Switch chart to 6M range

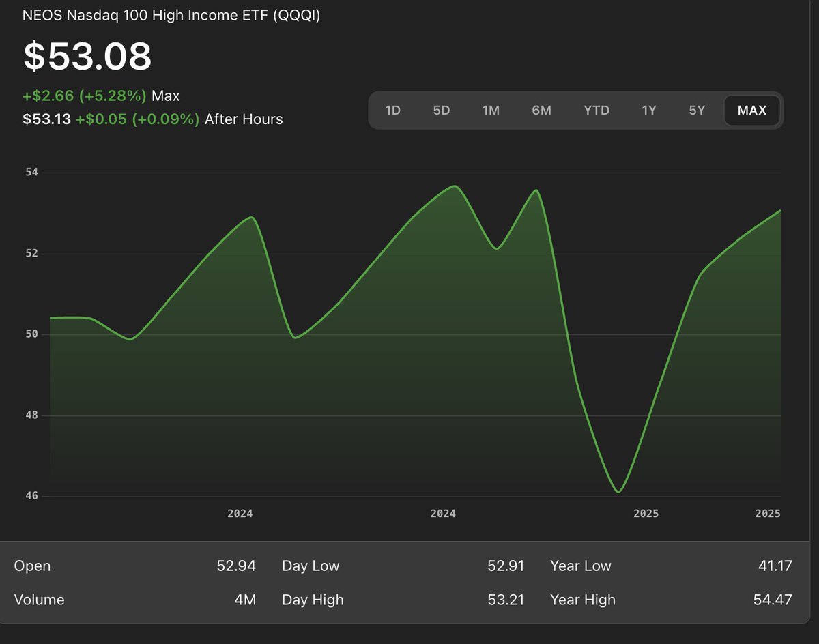click(541, 110)
